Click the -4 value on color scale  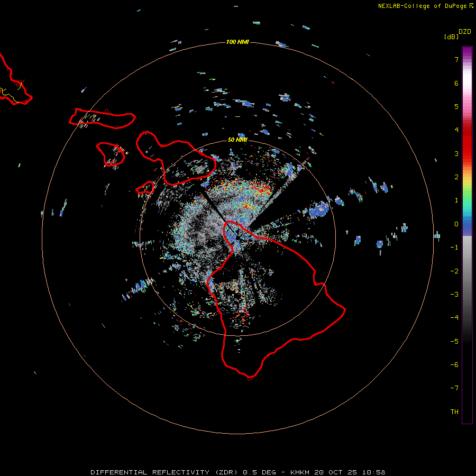(454, 318)
